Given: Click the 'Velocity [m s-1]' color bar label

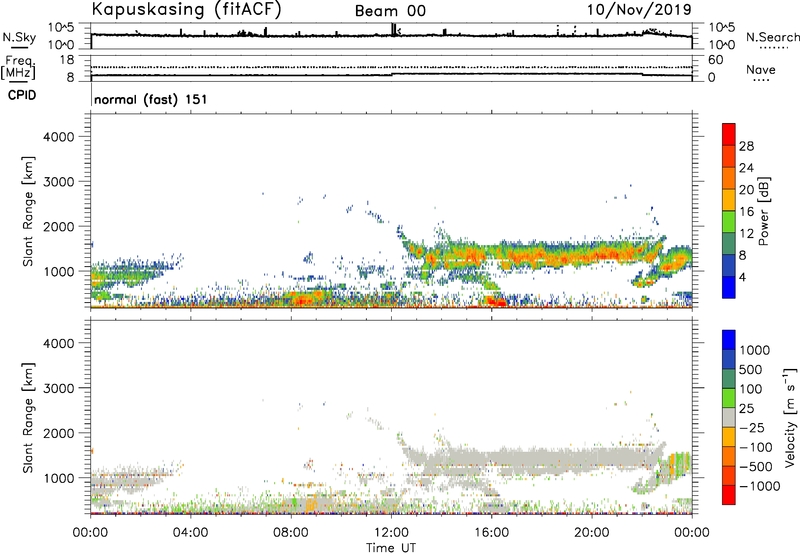Looking at the screenshot, I should 789,417.
